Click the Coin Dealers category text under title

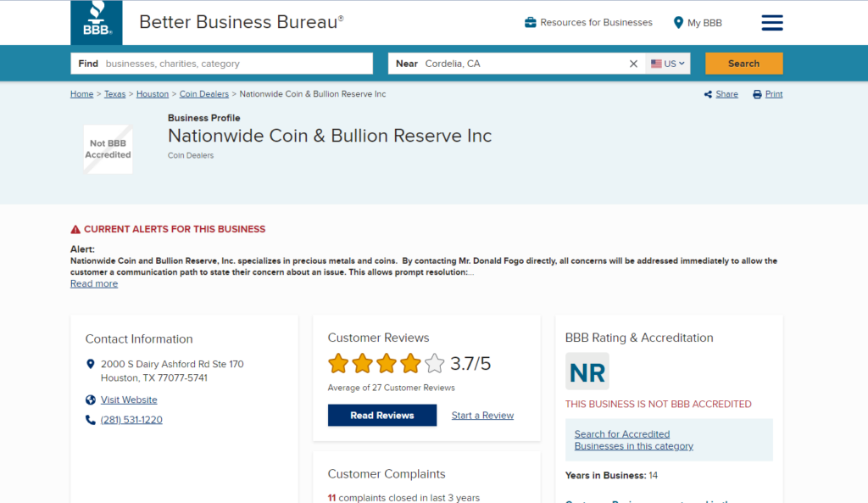click(x=191, y=156)
